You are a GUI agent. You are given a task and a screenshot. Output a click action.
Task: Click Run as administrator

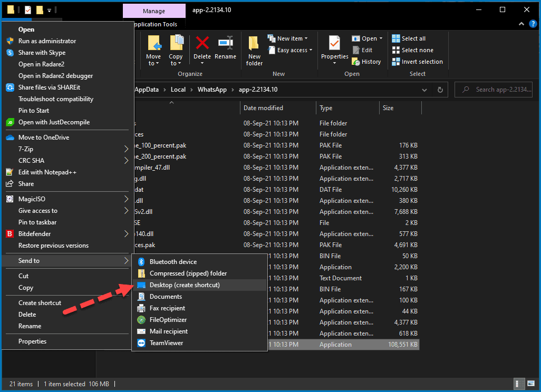tap(67, 41)
